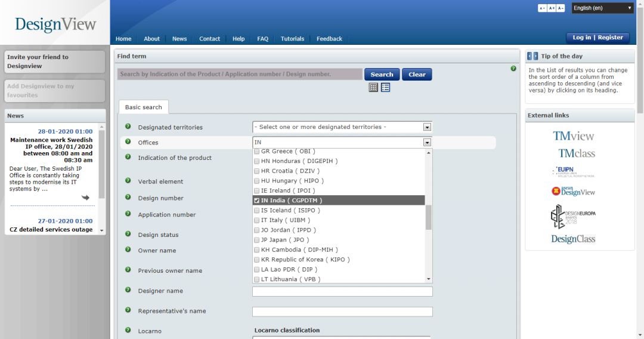Open the ASEAN DesignView logo link
Screen dimensions: 644x339
(573, 191)
